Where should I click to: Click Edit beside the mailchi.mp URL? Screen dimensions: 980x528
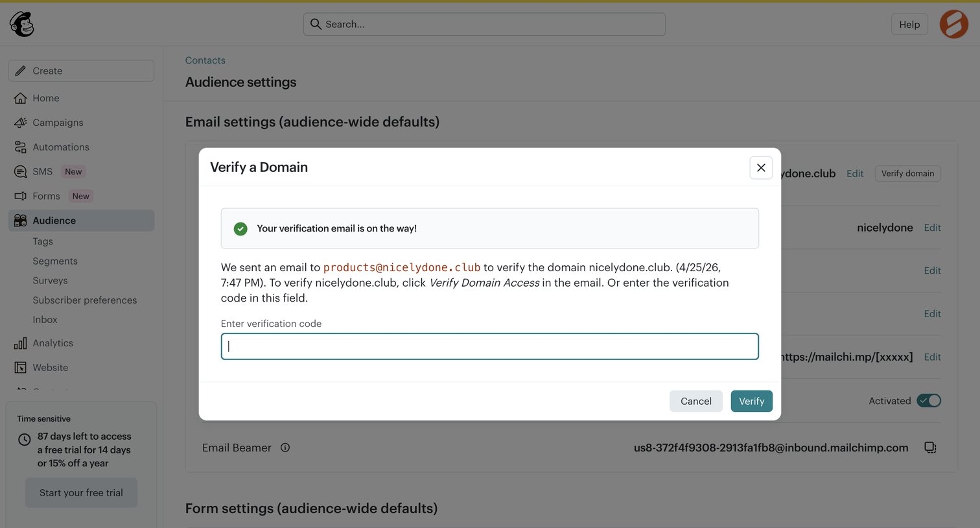932,357
